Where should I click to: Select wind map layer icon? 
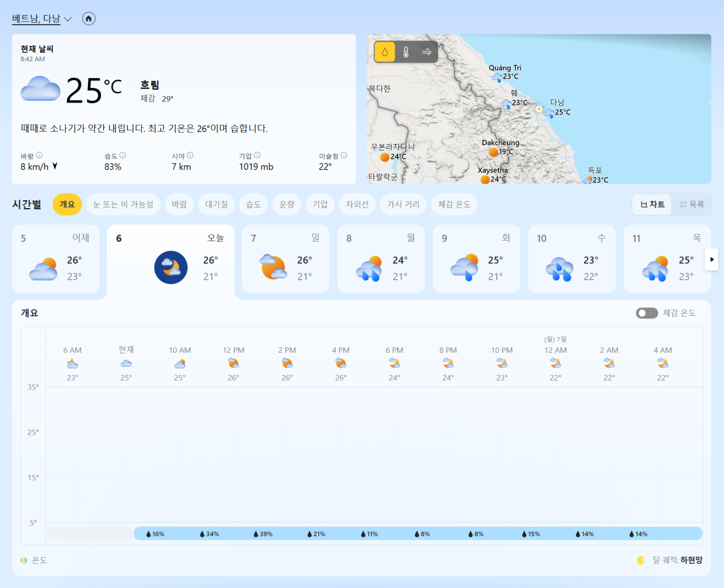click(427, 52)
